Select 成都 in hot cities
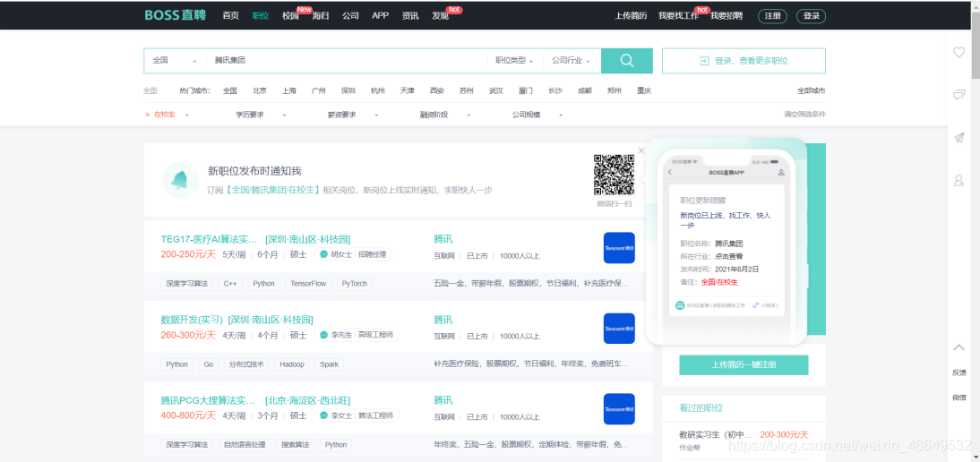The width and height of the screenshot is (980, 462). (x=584, y=90)
